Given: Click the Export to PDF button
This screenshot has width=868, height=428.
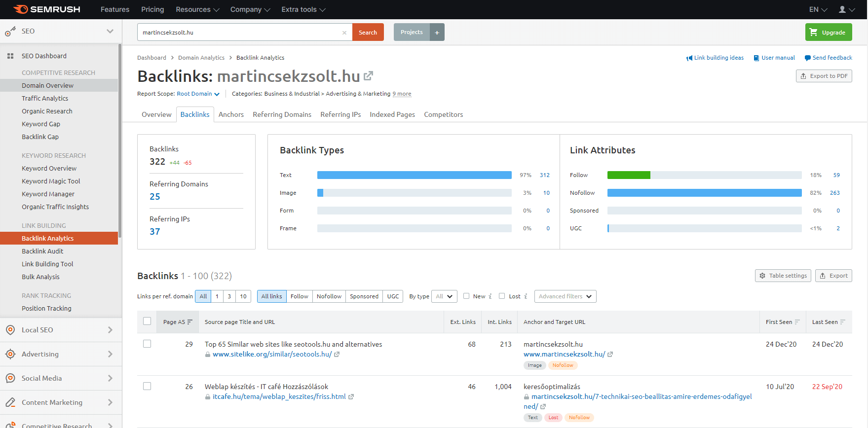Looking at the screenshot, I should pos(824,76).
